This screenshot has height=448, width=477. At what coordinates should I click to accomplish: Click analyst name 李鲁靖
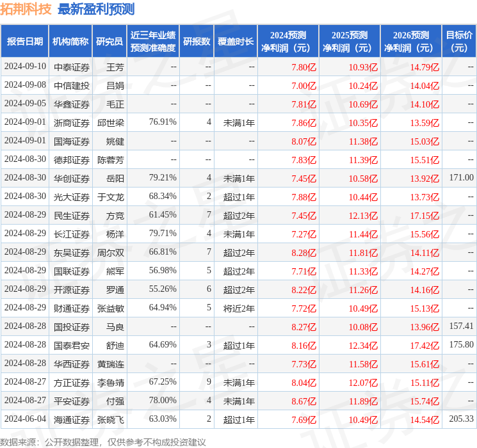111,383
